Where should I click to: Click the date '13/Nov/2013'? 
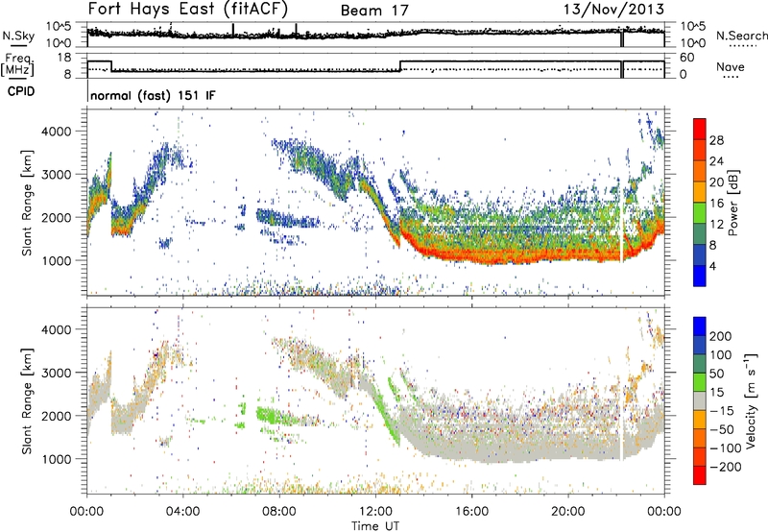[x=614, y=9]
